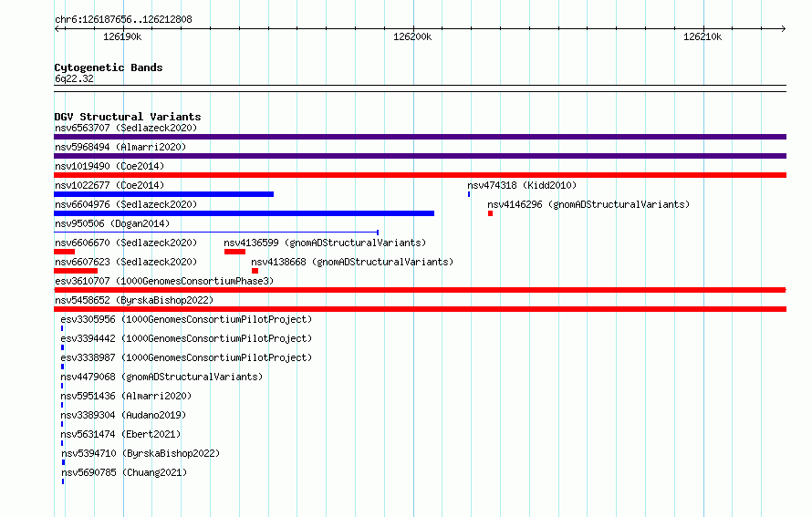Viewport: 812px width, 517px height.
Task: Open nsv474318 (Kidd2010) variant label
Action: point(522,185)
